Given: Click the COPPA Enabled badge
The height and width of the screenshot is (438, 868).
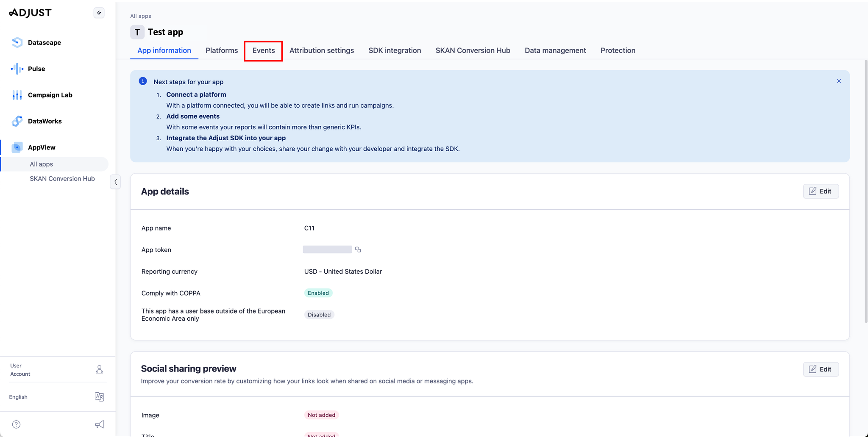Looking at the screenshot, I should coord(318,293).
